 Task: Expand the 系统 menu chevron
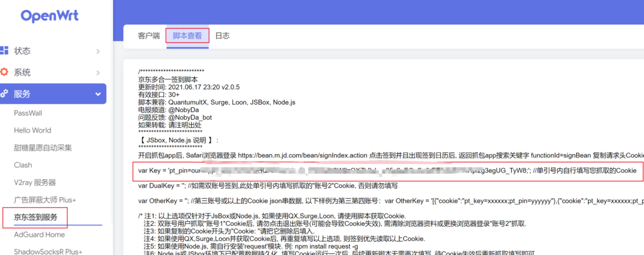98,73
